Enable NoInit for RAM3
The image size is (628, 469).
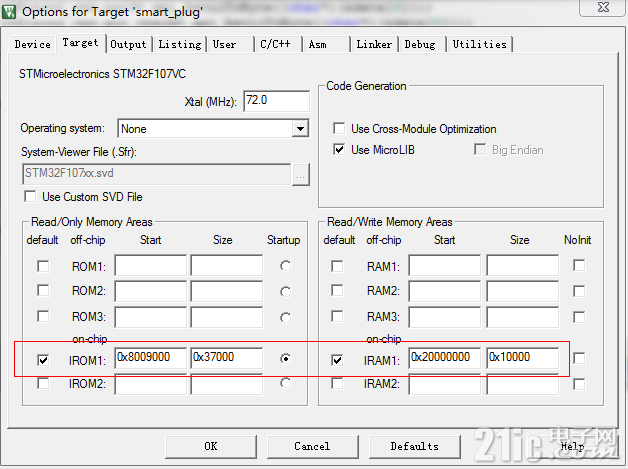579,317
